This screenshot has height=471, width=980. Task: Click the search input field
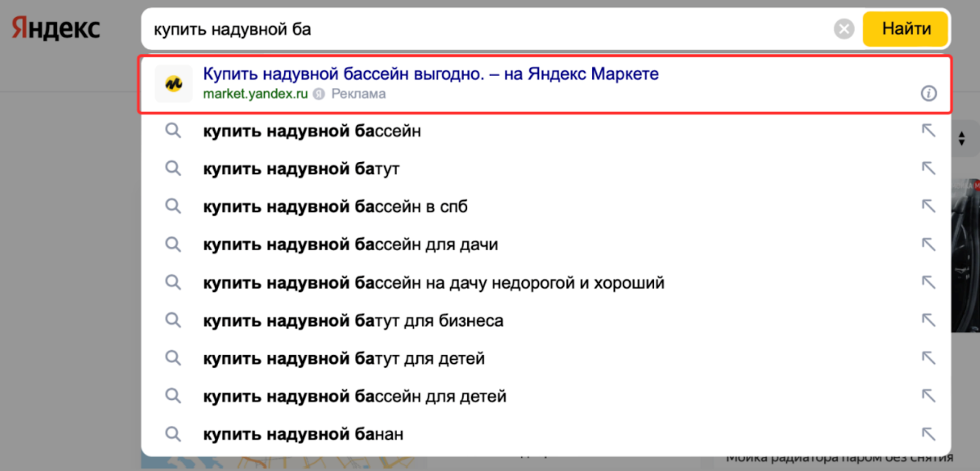point(426,28)
